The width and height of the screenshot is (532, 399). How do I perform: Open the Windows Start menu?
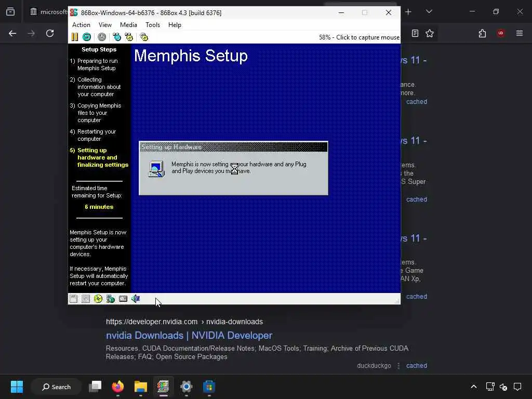(17, 387)
